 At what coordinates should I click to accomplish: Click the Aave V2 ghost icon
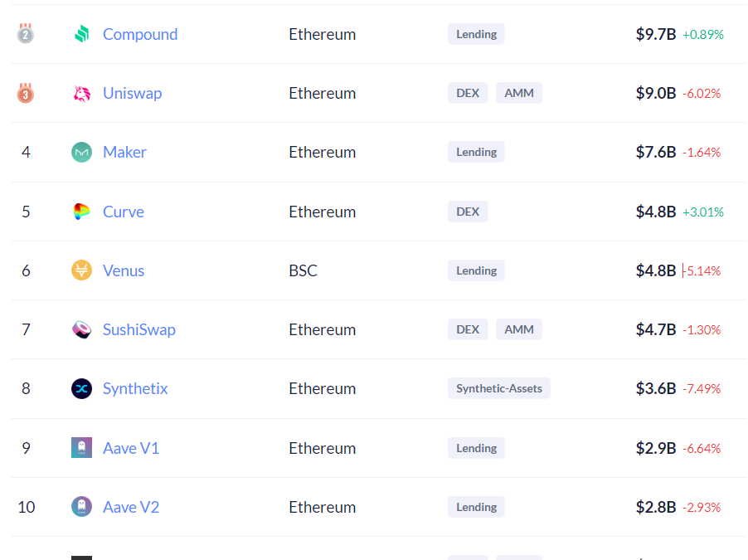[81, 507]
